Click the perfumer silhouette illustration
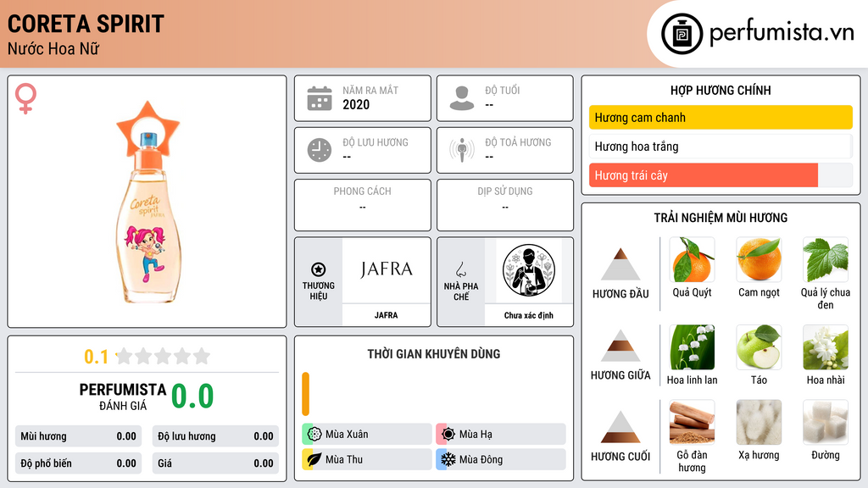The width and height of the screenshot is (868, 488). 529,270
